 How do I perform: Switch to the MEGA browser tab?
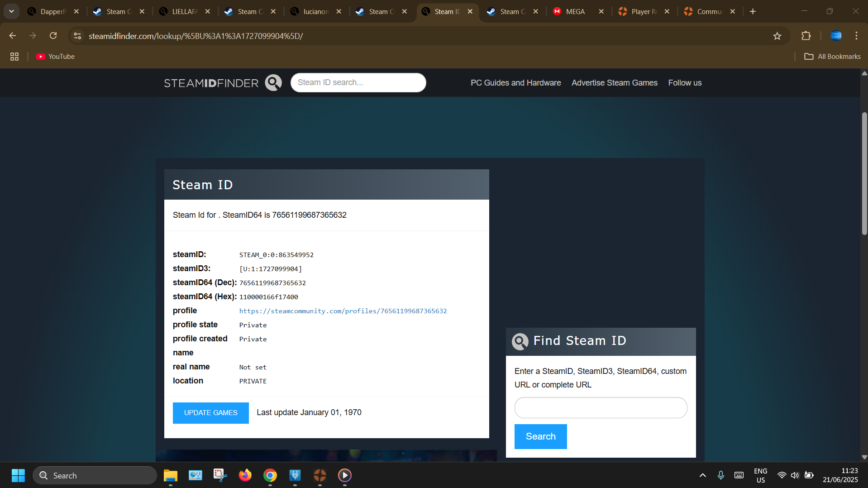[x=575, y=12]
